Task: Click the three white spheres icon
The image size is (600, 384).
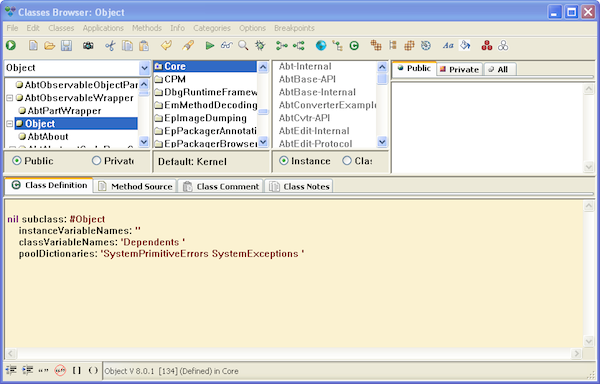Action: [503, 46]
